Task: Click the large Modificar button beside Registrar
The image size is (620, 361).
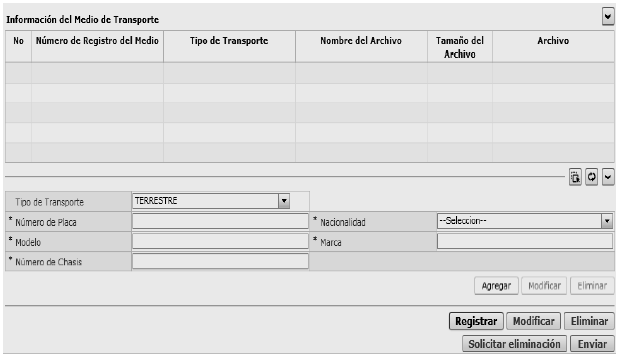Action: (533, 321)
